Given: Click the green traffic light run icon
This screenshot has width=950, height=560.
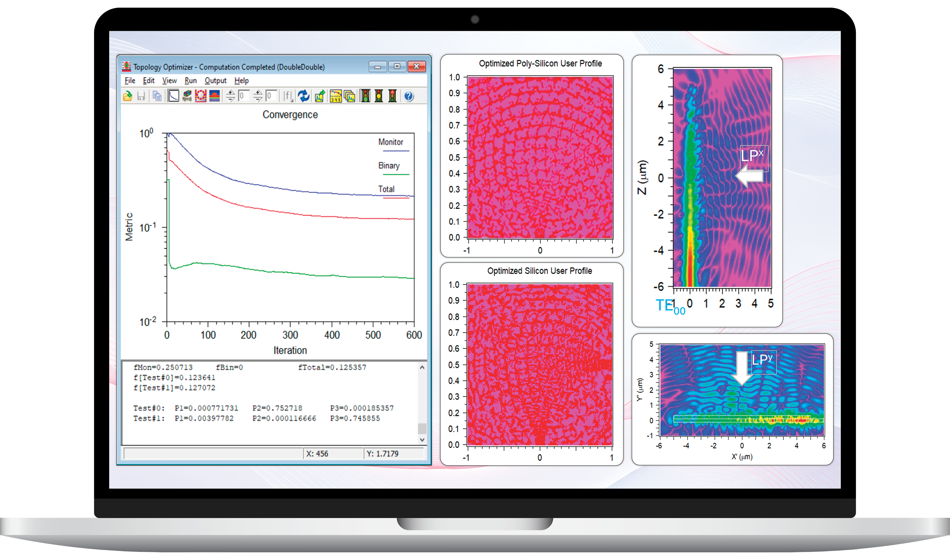Looking at the screenshot, I should click(365, 96).
